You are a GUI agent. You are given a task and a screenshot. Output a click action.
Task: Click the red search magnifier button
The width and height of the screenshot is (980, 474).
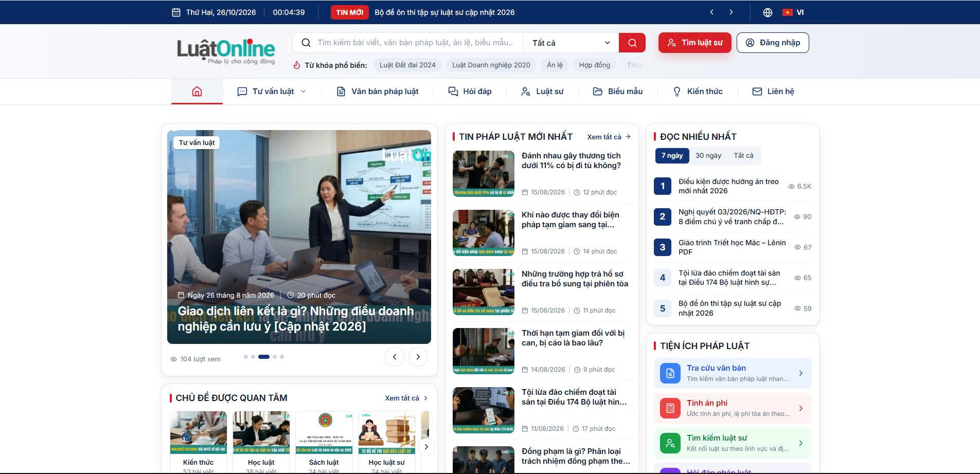point(632,43)
